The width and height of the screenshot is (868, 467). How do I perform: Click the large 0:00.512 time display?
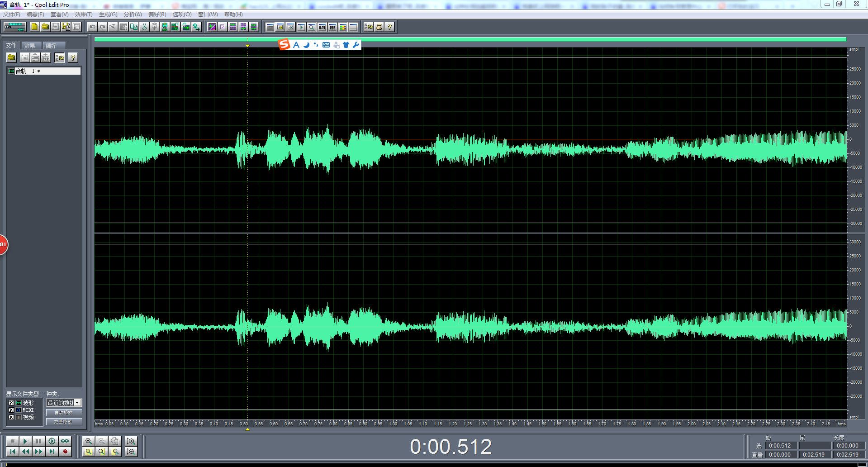click(x=451, y=447)
